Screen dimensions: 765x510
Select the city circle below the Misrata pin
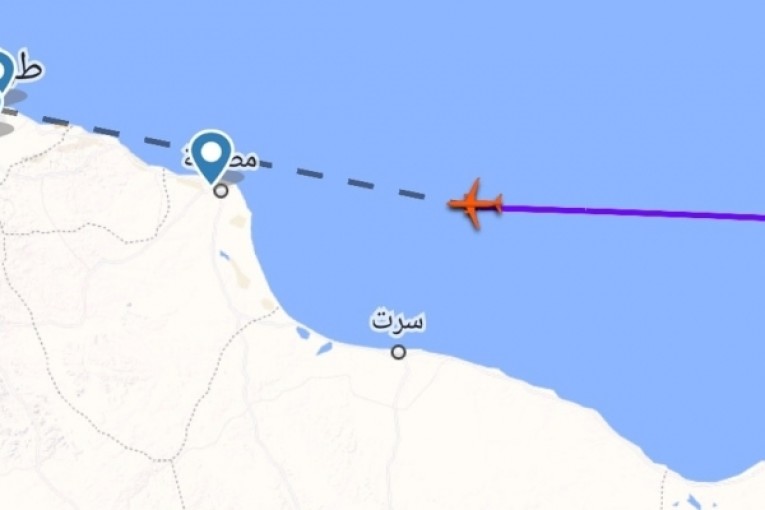tap(221, 191)
